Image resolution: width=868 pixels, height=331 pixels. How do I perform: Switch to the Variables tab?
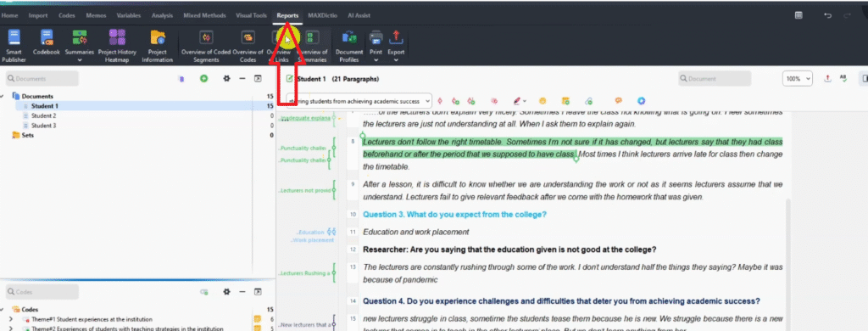pyautogui.click(x=129, y=15)
